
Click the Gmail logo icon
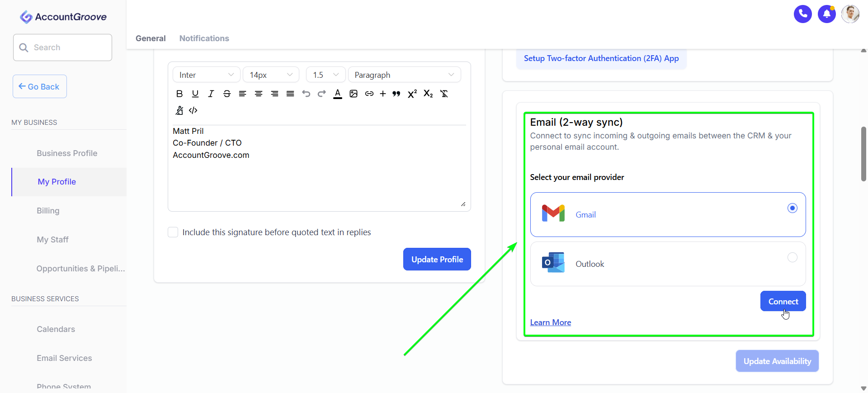pos(553,213)
